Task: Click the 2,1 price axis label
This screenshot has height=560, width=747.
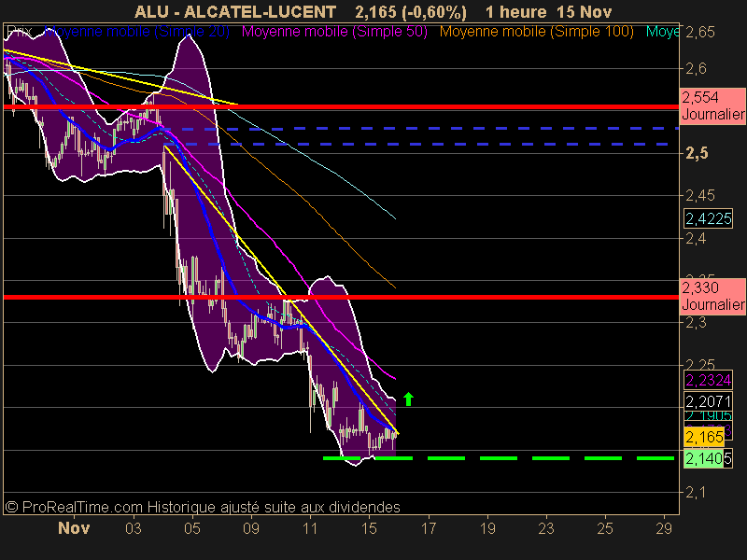Action: (696, 492)
